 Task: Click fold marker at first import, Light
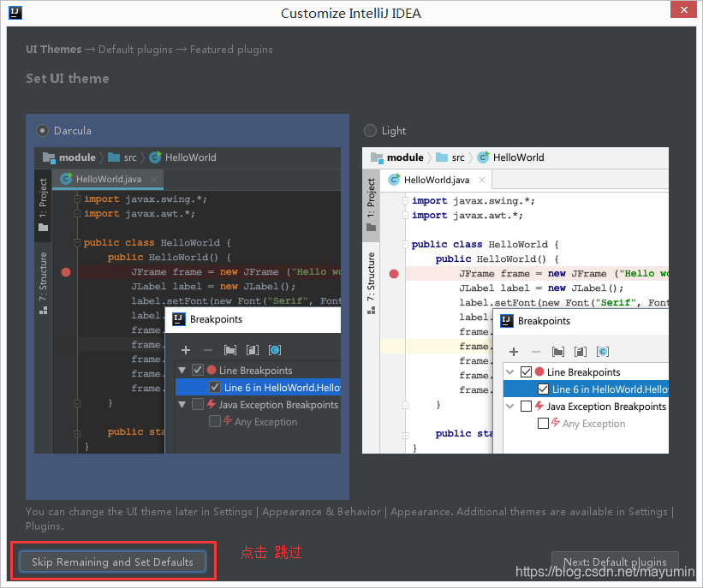405,200
